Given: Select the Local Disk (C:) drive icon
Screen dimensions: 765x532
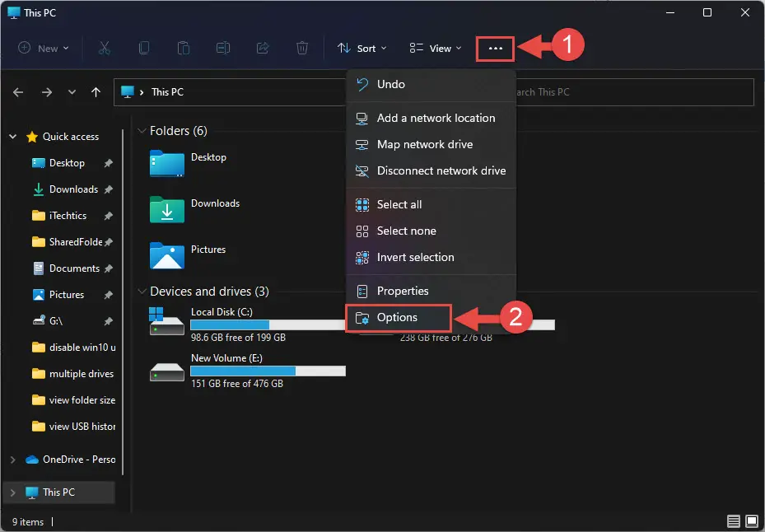Looking at the screenshot, I should (x=167, y=321).
